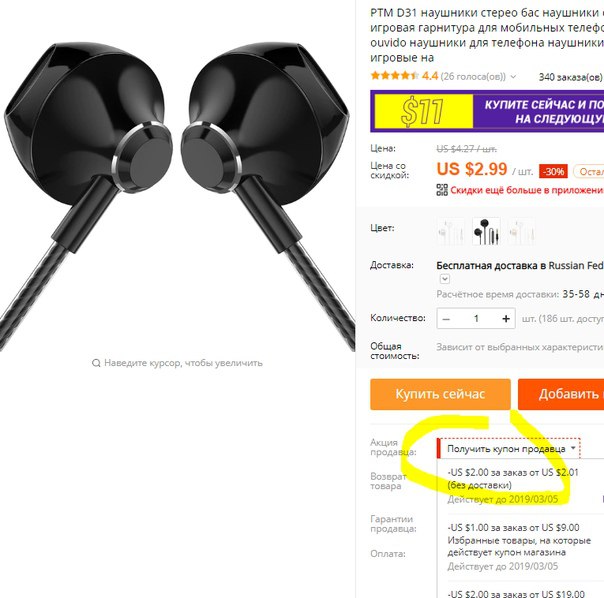
Task: Click the 'Купить сейчас' button
Action: (440, 394)
